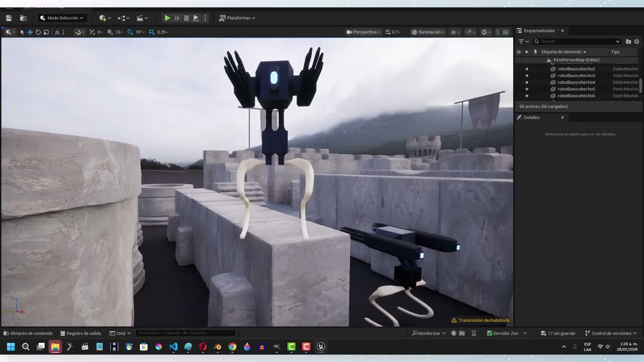The image size is (644, 362).
Task: Open the Blueprints node-graph dropdown
Action: click(123, 18)
